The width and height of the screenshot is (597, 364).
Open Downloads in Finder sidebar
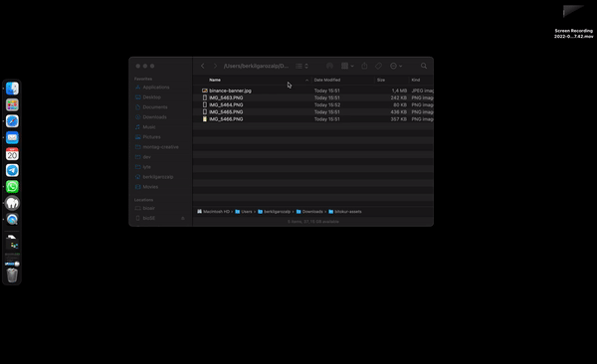(x=154, y=117)
